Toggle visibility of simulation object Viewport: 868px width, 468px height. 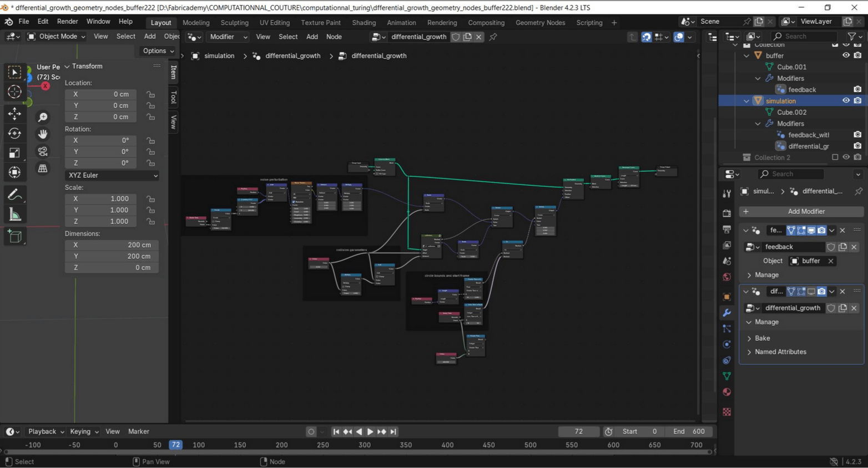tap(846, 101)
